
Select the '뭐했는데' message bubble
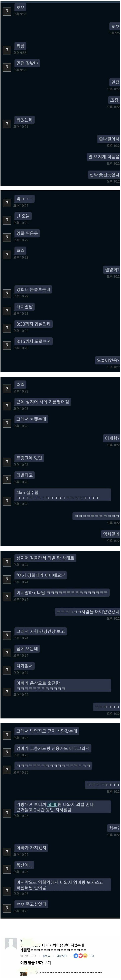click(x=24, y=120)
